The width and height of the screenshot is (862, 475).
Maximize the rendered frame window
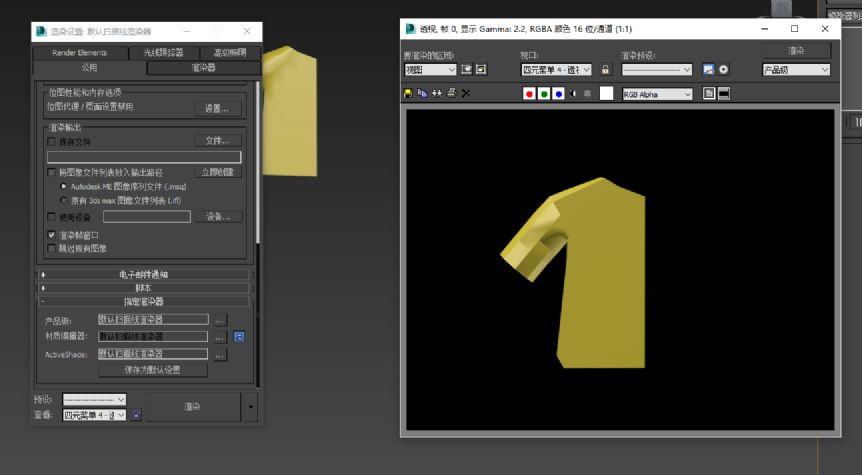(794, 29)
